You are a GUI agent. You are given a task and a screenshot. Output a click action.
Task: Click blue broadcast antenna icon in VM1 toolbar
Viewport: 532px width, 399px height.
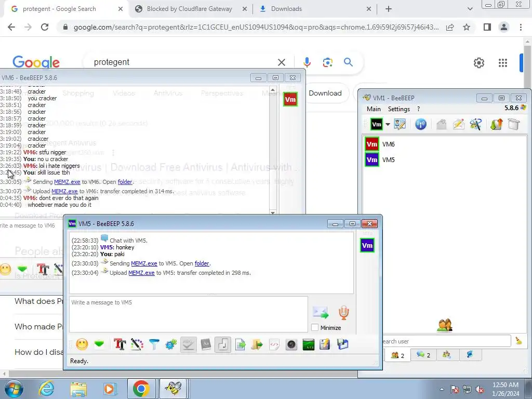(421, 124)
